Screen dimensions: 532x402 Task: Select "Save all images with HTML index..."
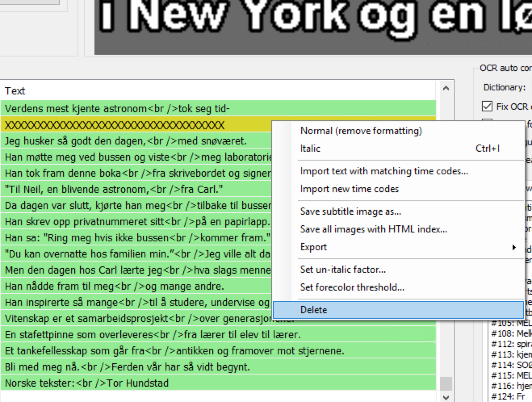(x=374, y=229)
